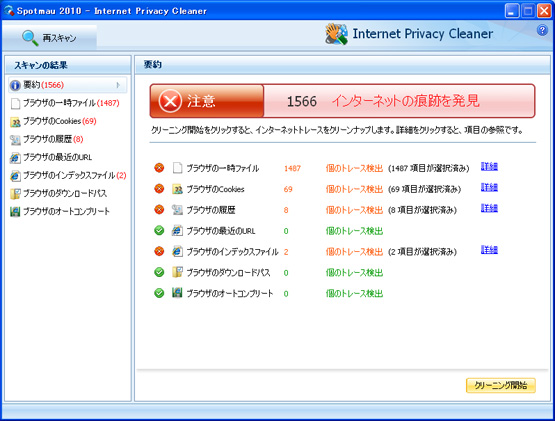
Task: Click the red X 注意 warning icon
Action: 170,101
